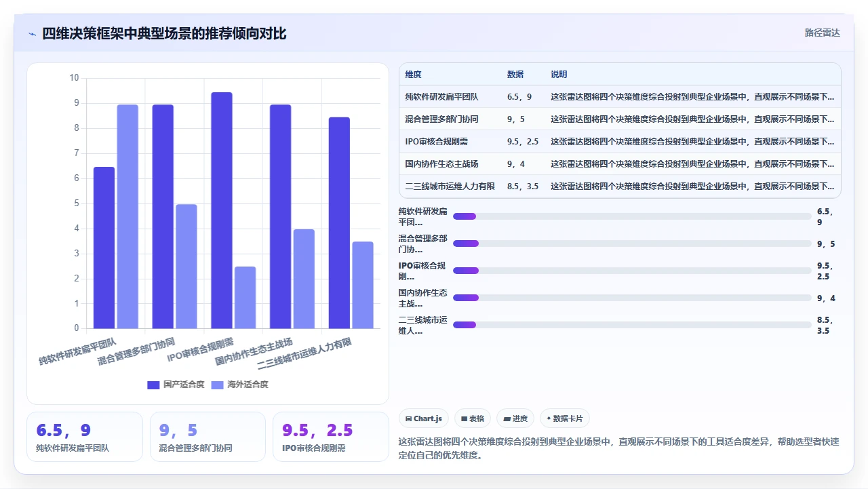868x489 pixels.
Task: Toggle the 海外适合度 legend entry
Action: [240, 385]
